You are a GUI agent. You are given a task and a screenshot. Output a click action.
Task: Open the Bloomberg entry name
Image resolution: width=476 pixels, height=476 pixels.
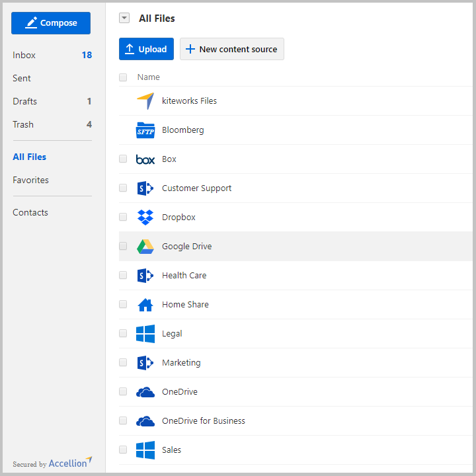click(183, 130)
